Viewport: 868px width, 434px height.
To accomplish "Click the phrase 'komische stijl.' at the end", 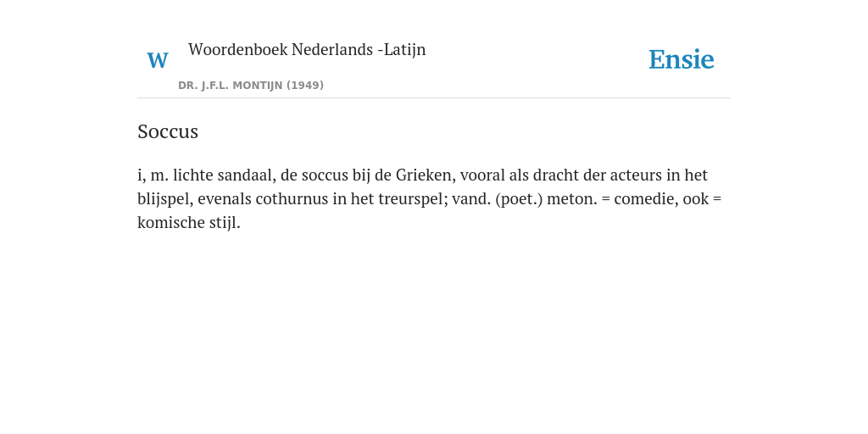I will point(189,223).
